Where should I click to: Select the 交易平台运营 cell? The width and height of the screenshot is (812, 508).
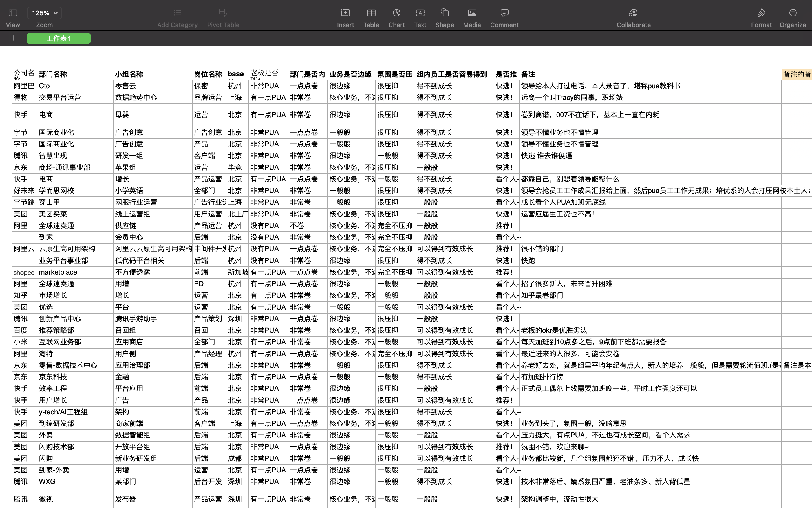click(75, 97)
